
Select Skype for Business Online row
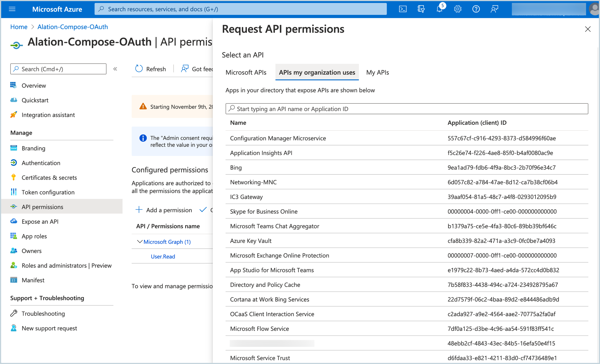pos(407,211)
